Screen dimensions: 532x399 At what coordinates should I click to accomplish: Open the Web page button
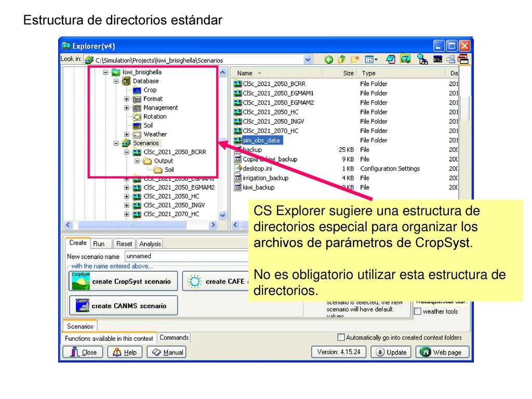click(443, 352)
